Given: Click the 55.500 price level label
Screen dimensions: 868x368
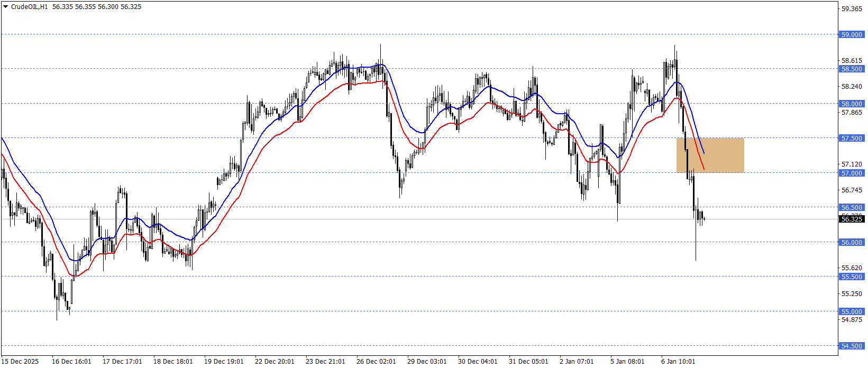Looking at the screenshot, I should pyautogui.click(x=851, y=277).
